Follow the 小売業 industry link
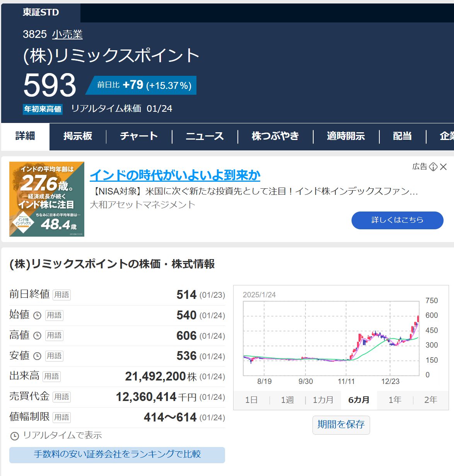 pos(67,34)
